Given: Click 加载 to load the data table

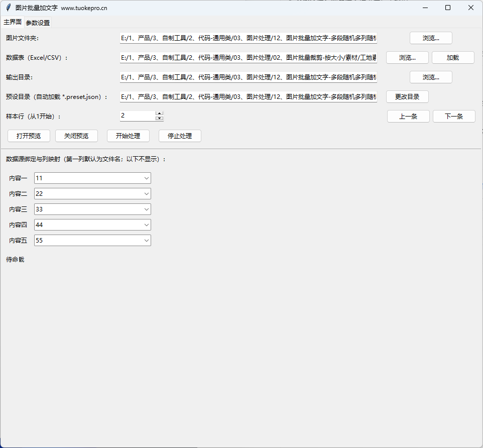Looking at the screenshot, I should tap(453, 58).
